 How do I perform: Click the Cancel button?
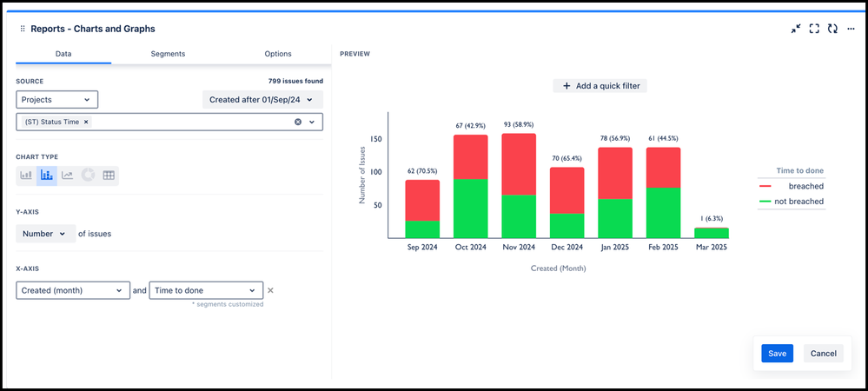823,354
